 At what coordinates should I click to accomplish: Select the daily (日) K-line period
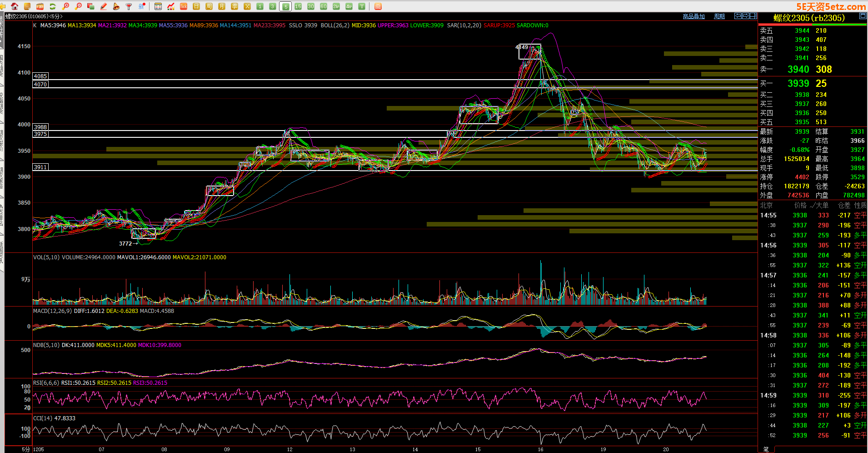(196, 6)
